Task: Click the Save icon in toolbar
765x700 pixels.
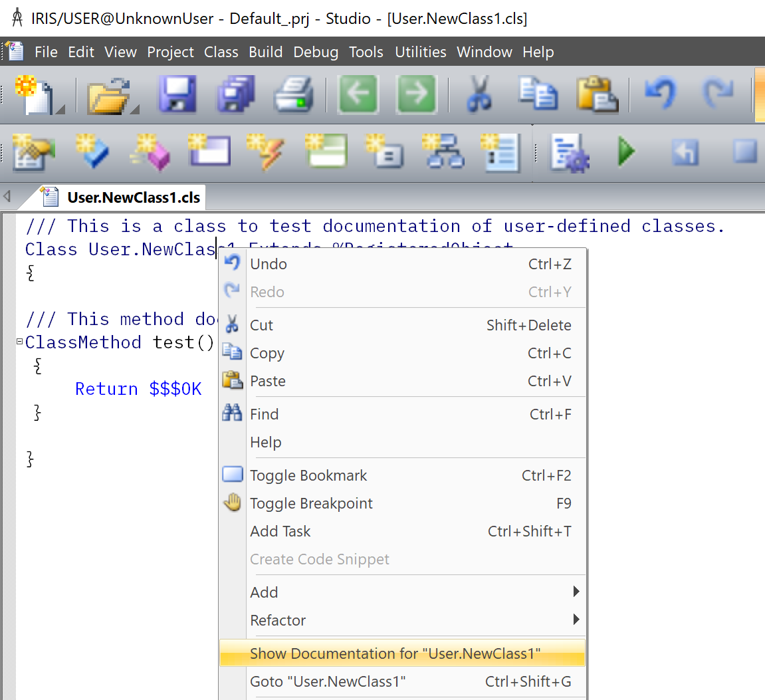Action: point(177,94)
